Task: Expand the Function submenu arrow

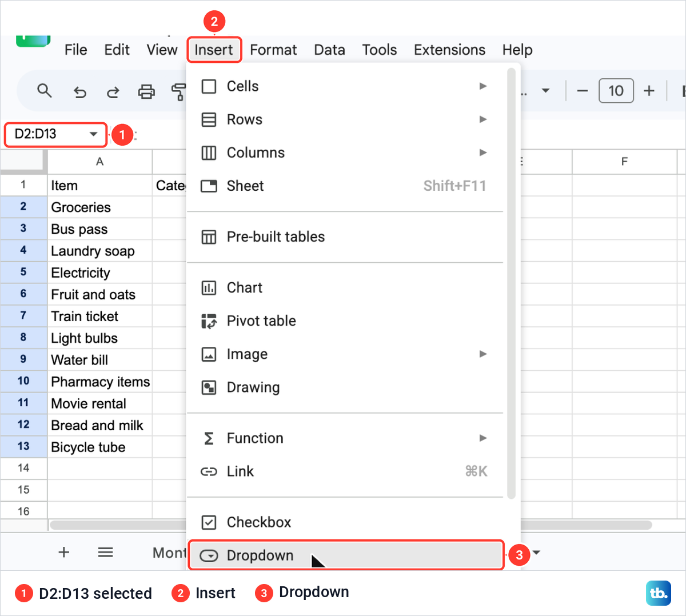Action: tap(483, 438)
